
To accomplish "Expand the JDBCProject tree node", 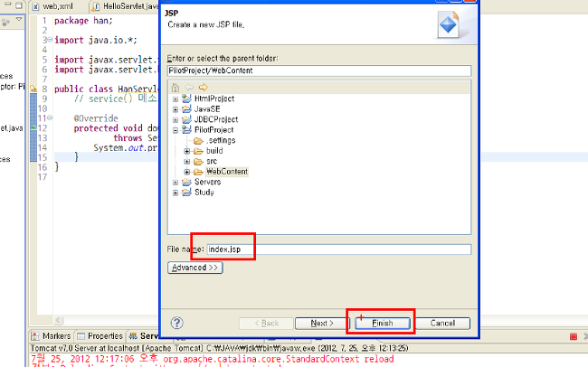I will [x=175, y=120].
